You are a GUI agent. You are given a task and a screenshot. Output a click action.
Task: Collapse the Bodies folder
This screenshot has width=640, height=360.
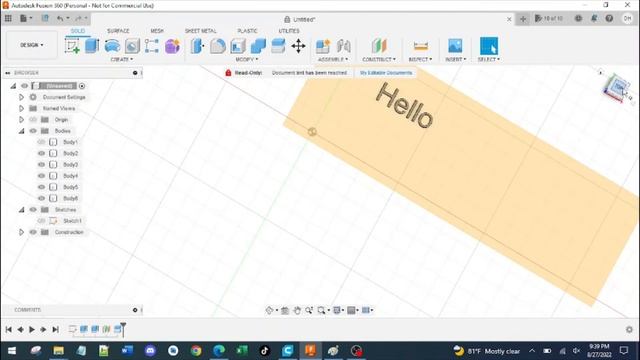(21, 131)
